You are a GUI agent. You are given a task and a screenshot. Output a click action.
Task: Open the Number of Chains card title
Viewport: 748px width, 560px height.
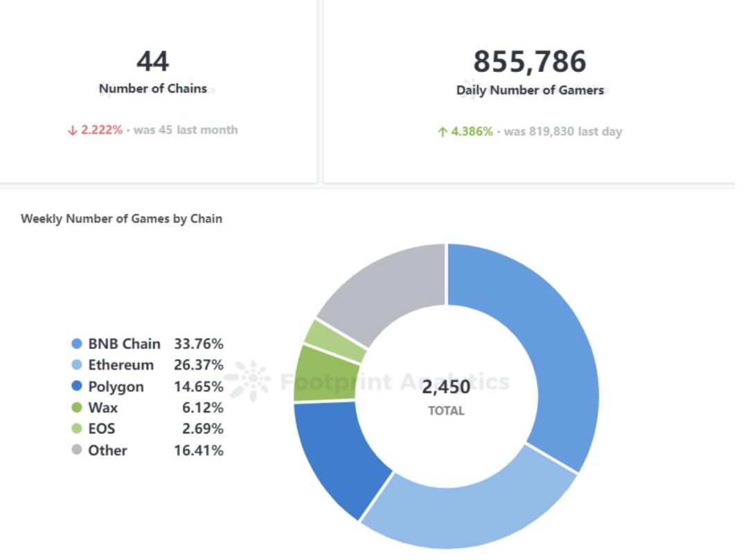pos(153,89)
